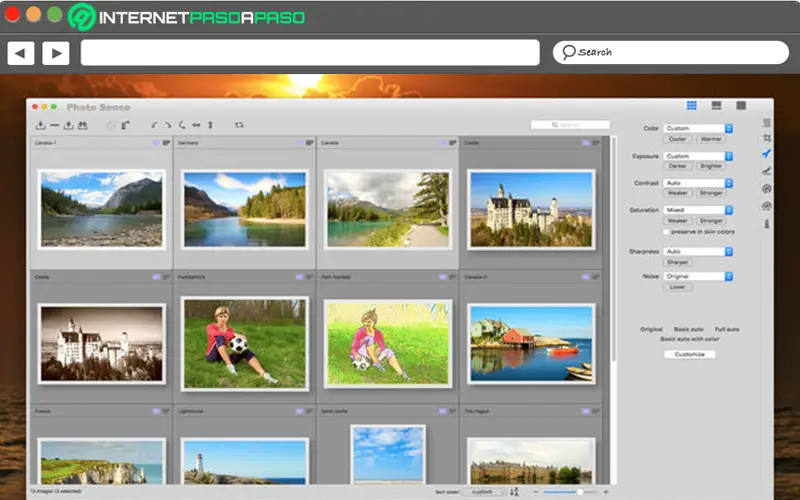Image resolution: width=800 pixels, height=500 pixels.
Task: Click the thumbnail size slider
Action: coord(570,492)
